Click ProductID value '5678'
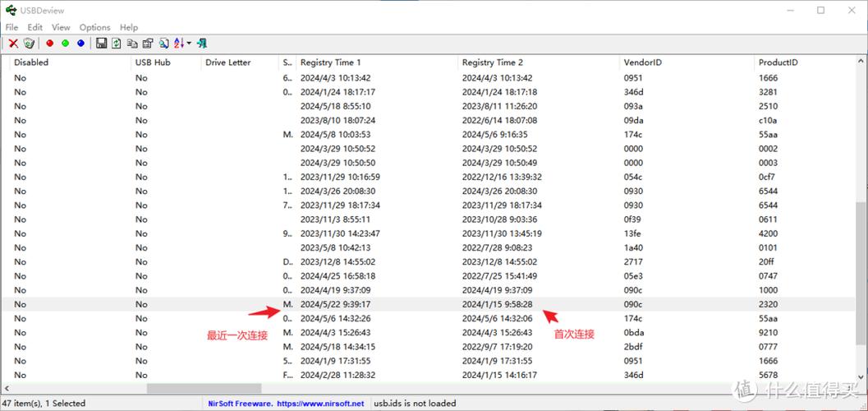The width and height of the screenshot is (868, 411). pos(769,375)
